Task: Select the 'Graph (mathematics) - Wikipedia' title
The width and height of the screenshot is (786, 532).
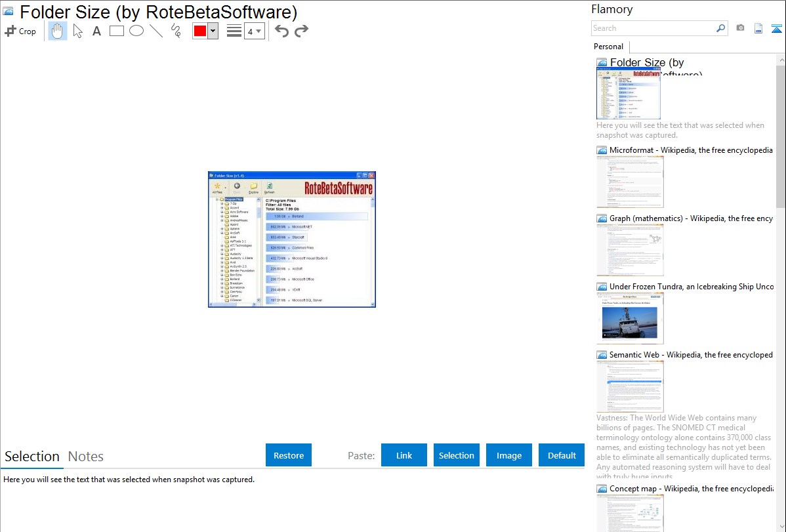Action: click(692, 218)
